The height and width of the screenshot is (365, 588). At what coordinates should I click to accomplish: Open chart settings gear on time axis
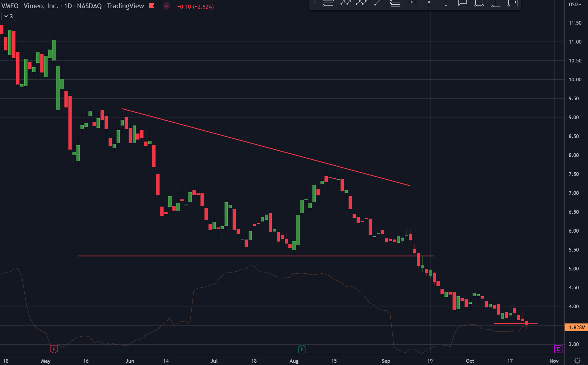pyautogui.click(x=577, y=360)
